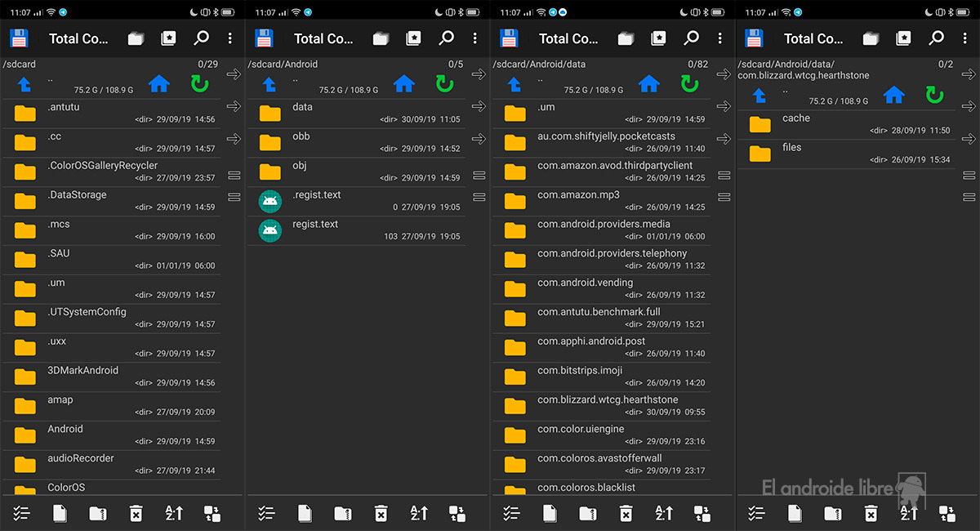Refresh the /sdcard/Android/data panel

tap(689, 83)
